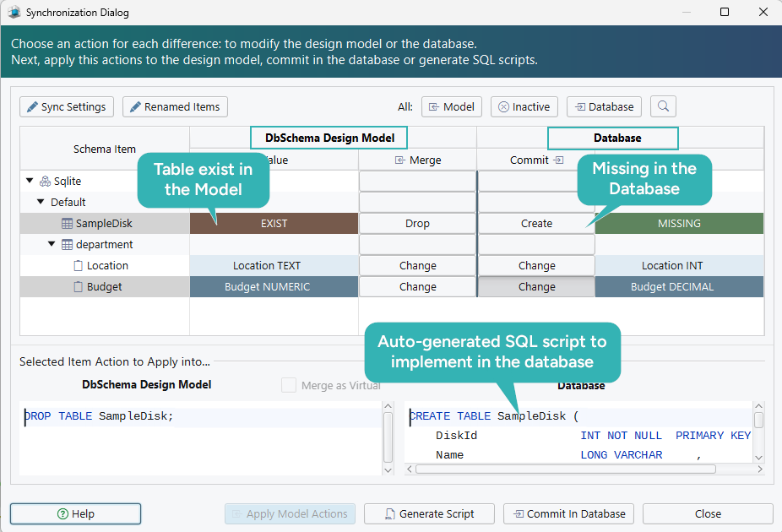Click the database script horizontal scrollbar thumb

[x=566, y=470]
